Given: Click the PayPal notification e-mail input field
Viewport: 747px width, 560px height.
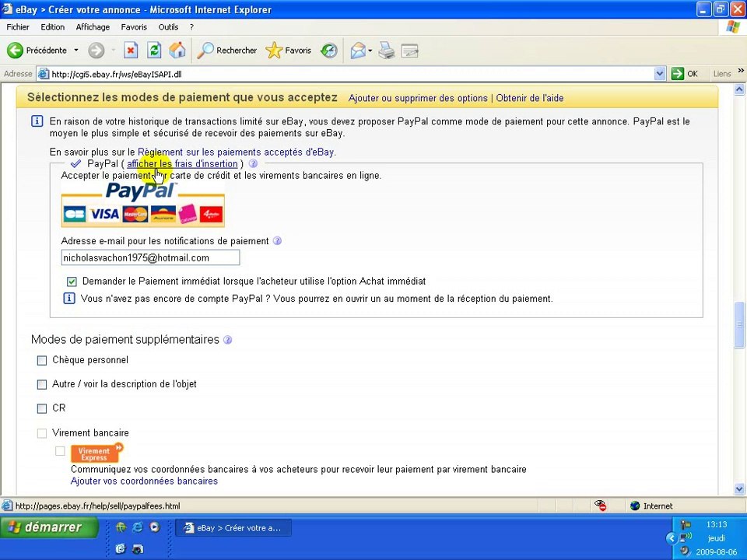Looking at the screenshot, I should 150,258.
